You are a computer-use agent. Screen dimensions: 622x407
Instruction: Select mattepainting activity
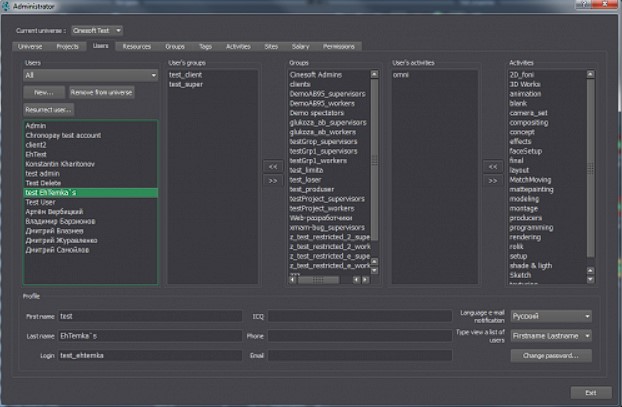(x=547, y=189)
